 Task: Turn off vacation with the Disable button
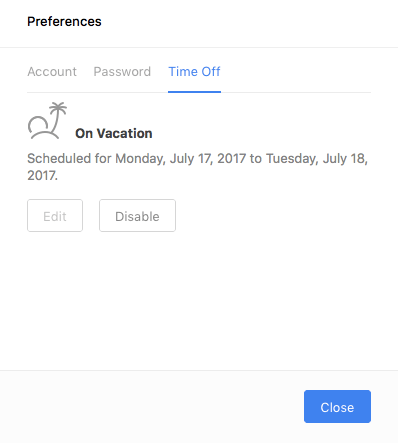tap(137, 216)
